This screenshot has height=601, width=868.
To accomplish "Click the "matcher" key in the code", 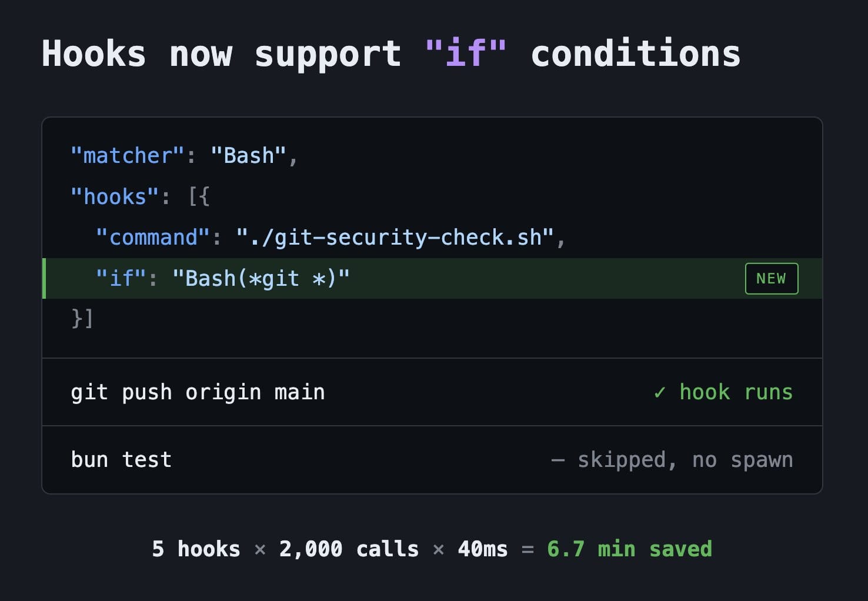I will pos(128,156).
